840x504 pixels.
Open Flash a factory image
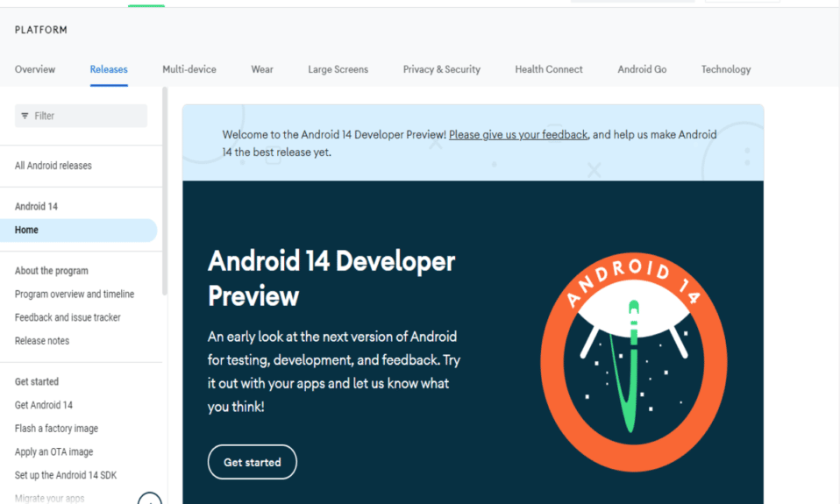point(56,429)
